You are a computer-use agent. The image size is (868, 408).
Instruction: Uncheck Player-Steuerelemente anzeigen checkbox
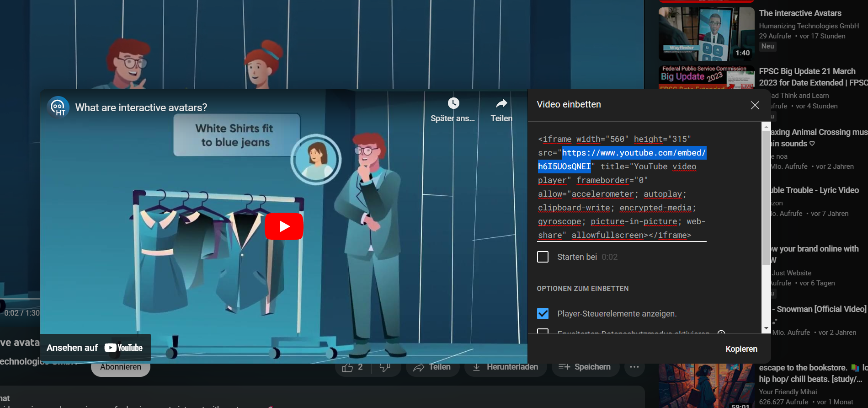point(543,314)
